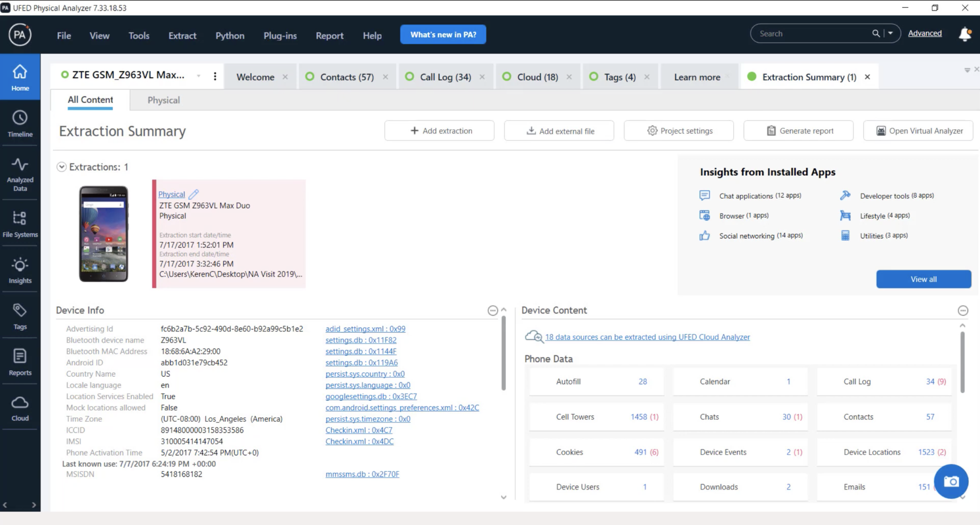Open Device Info options ellipsis

coord(492,311)
